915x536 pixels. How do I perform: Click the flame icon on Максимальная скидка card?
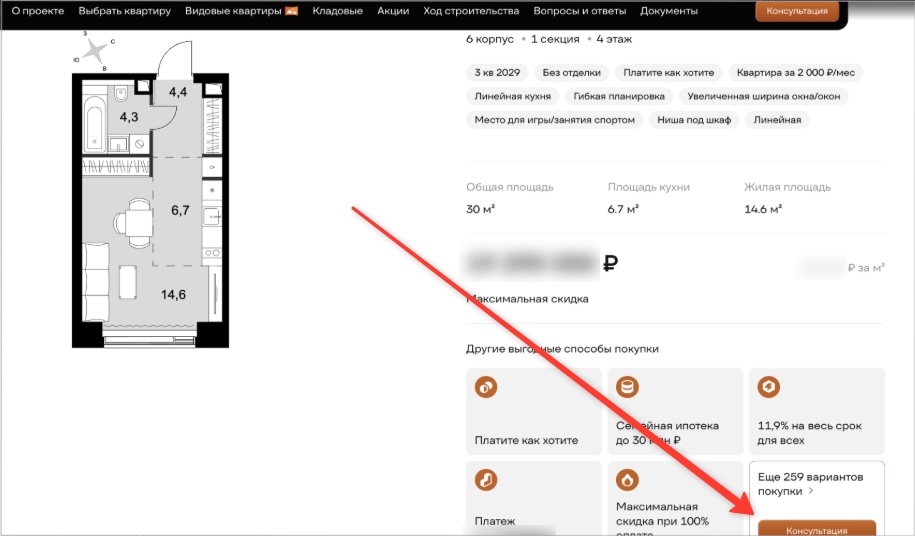[627, 481]
